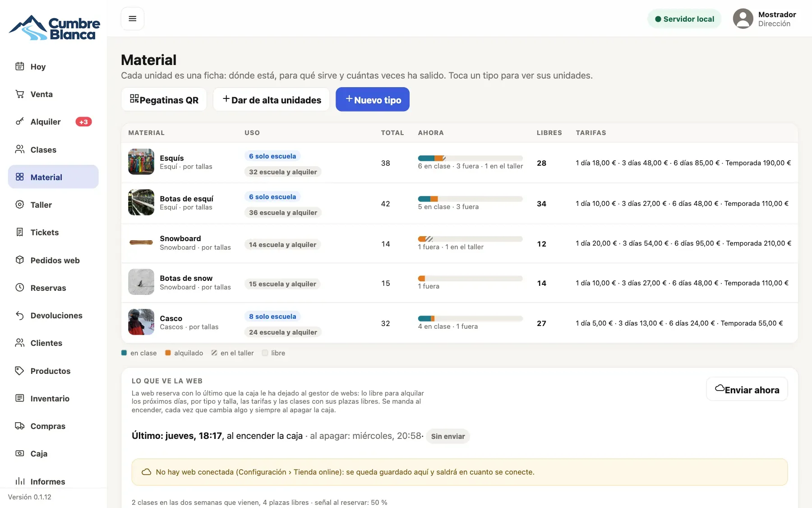Click the Devoluciones return arrow icon
The width and height of the screenshot is (812, 508).
tap(19, 315)
